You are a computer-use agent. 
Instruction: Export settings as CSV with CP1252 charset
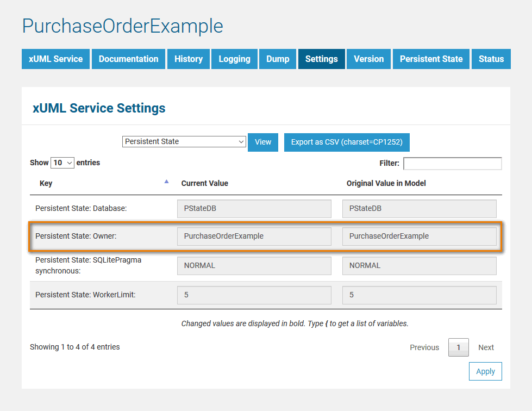(x=347, y=141)
